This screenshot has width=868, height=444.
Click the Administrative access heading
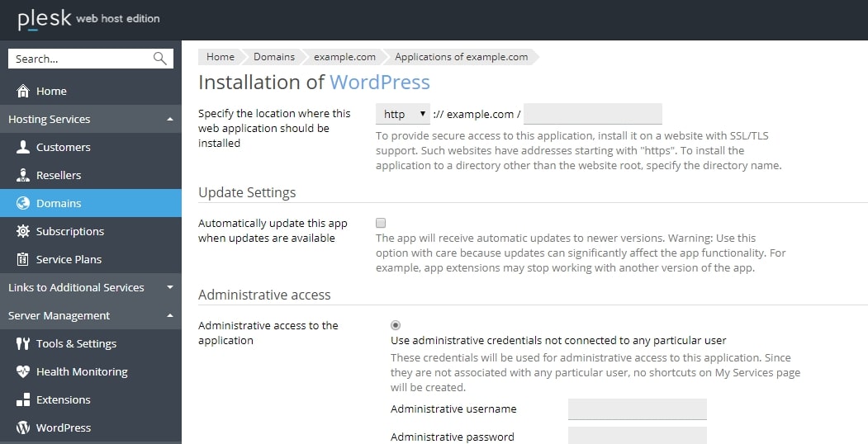click(x=264, y=295)
